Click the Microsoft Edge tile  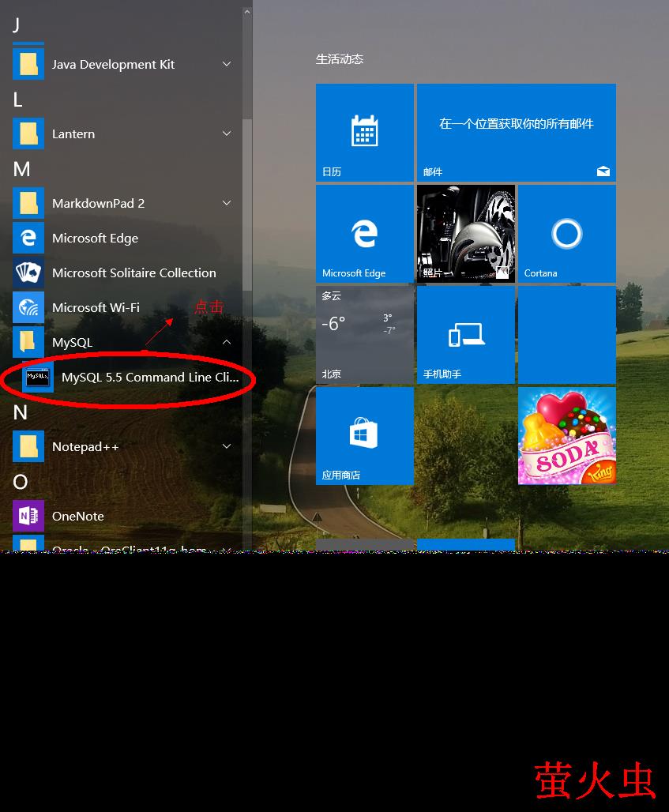coord(364,234)
